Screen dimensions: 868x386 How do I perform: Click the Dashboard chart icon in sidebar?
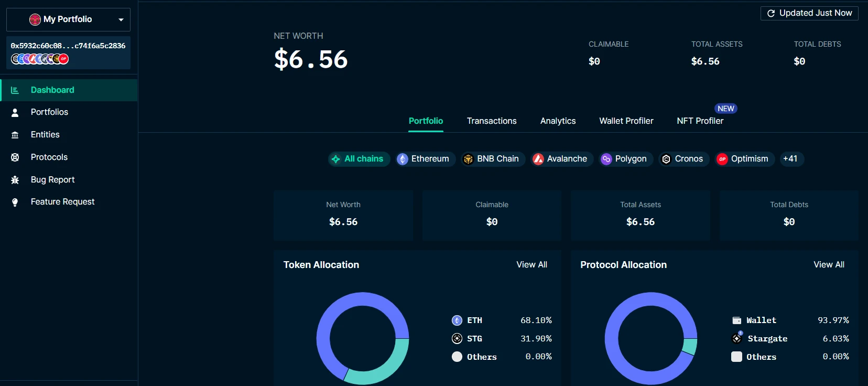pyautogui.click(x=15, y=90)
